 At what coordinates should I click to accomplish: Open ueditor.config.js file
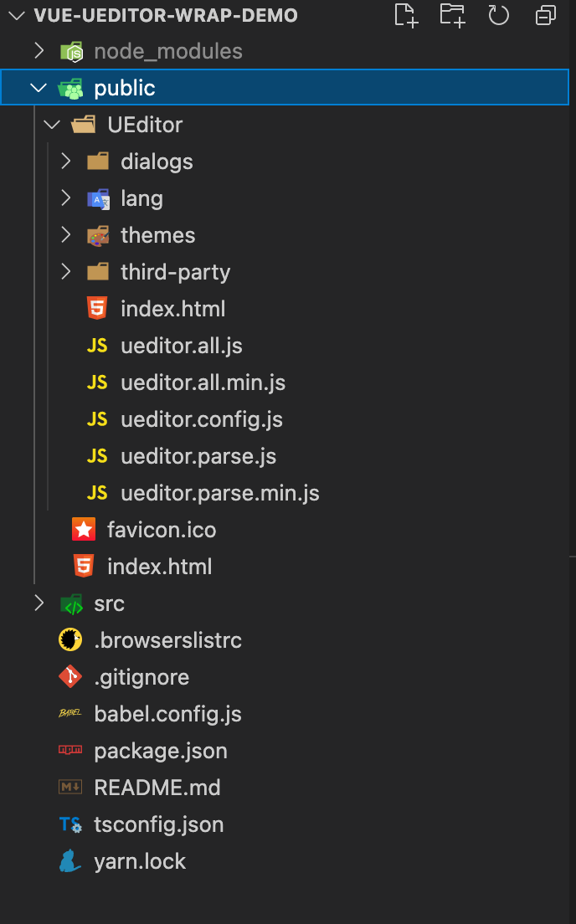(202, 419)
